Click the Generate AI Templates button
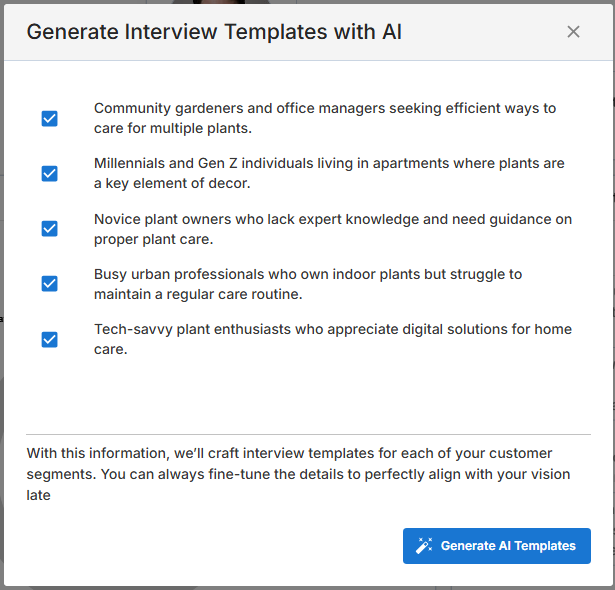The height and width of the screenshot is (590, 615). (x=497, y=546)
